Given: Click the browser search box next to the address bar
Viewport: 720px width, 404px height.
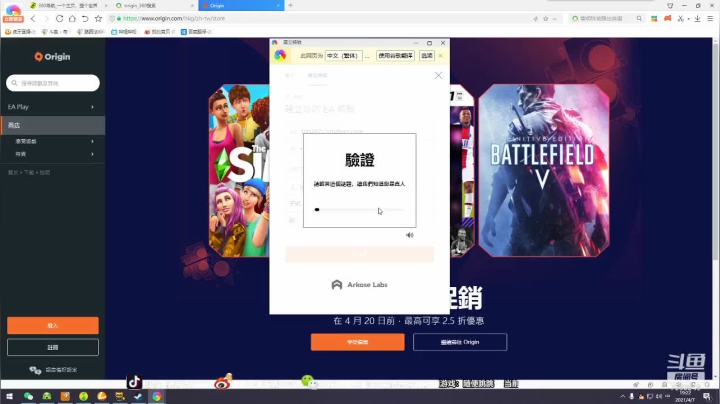Looking at the screenshot, I should [x=606, y=18].
